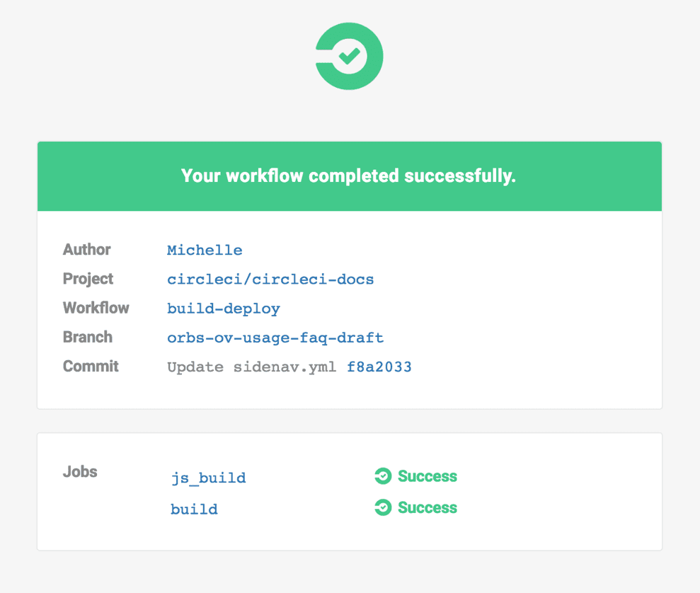The height and width of the screenshot is (593, 700).
Task: Open the js_build job link
Action: (208, 478)
